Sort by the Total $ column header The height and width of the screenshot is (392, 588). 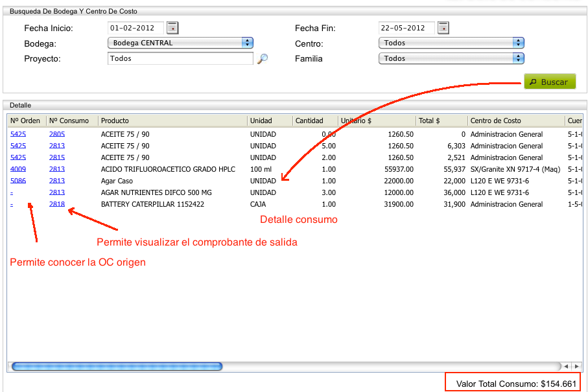tap(441, 121)
